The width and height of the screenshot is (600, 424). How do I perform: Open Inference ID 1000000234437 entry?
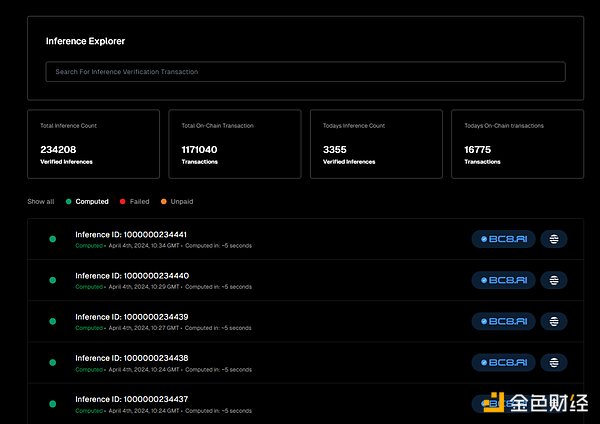click(131, 399)
